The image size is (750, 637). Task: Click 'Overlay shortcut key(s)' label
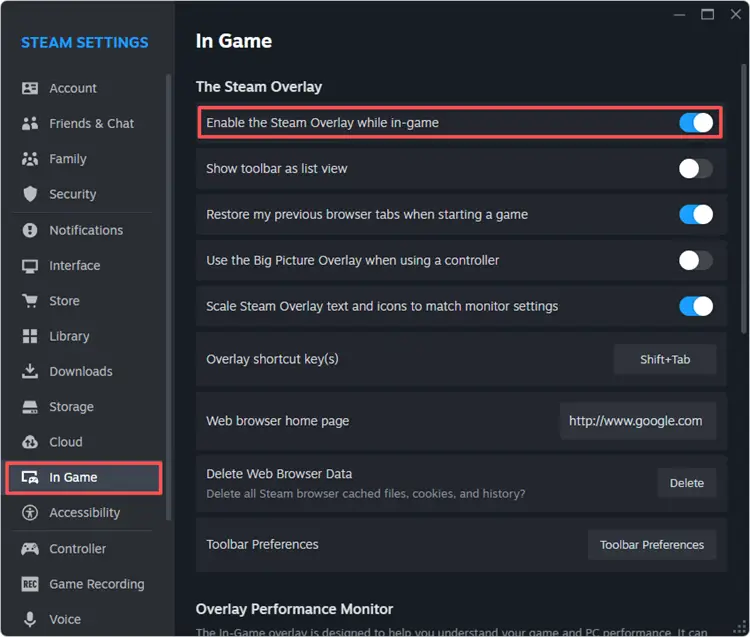(x=272, y=359)
